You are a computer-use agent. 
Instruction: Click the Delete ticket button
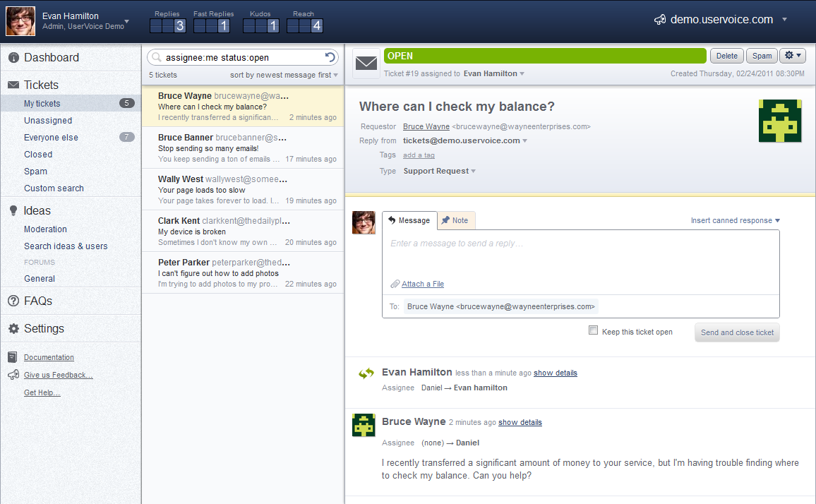(x=726, y=56)
